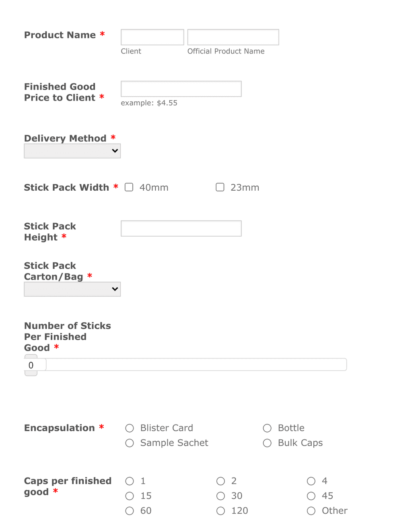Select the Sample Sachet encapsulation option
Image resolution: width=420 pixels, height=517 pixels.
pyautogui.click(x=129, y=443)
